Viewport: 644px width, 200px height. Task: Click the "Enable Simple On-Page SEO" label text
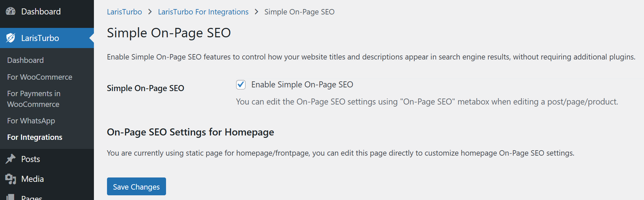(302, 85)
